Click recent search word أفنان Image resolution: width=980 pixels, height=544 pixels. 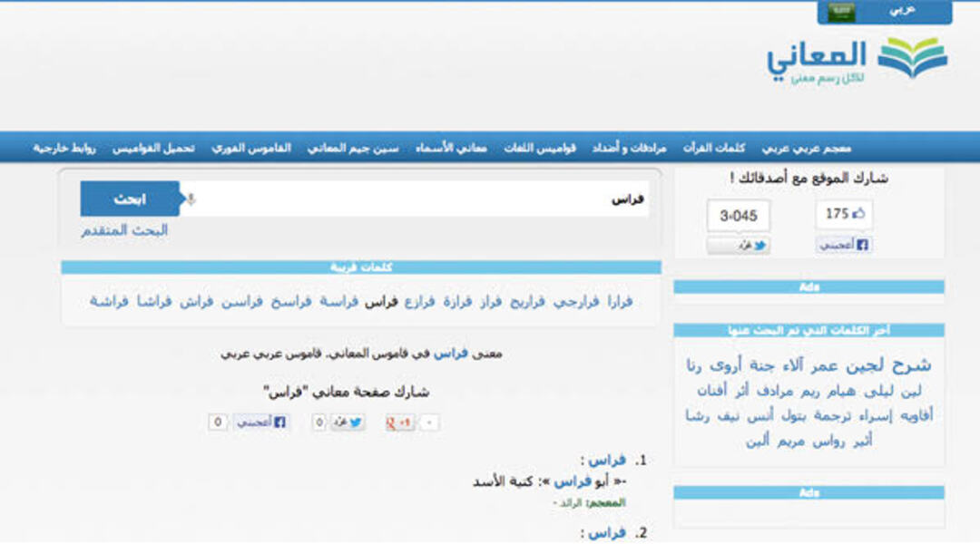712,392
